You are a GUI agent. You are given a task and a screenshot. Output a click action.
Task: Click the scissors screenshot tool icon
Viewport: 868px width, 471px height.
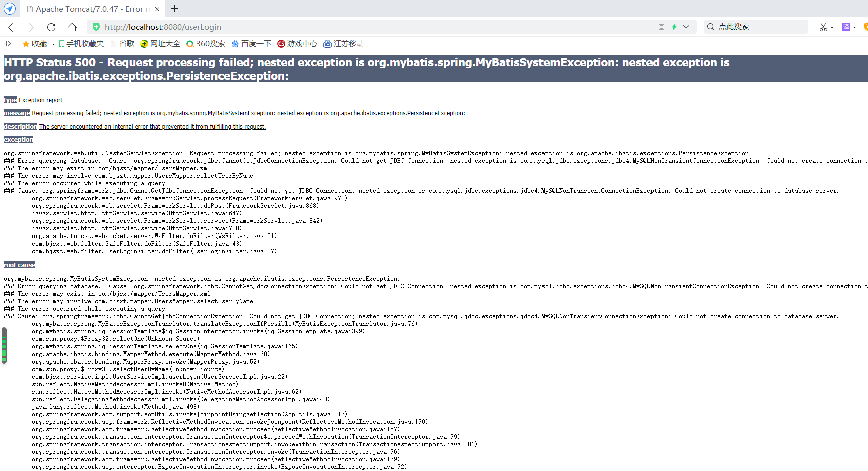pos(823,27)
